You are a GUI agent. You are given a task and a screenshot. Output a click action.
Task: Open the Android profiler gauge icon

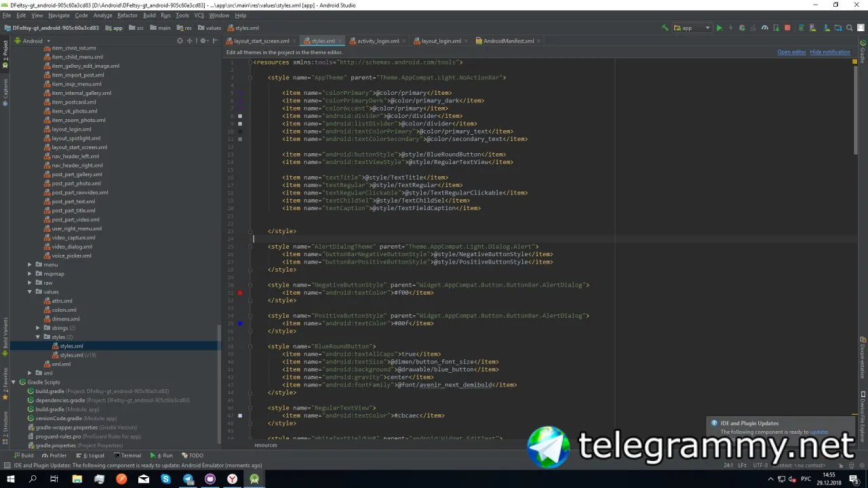(765, 28)
